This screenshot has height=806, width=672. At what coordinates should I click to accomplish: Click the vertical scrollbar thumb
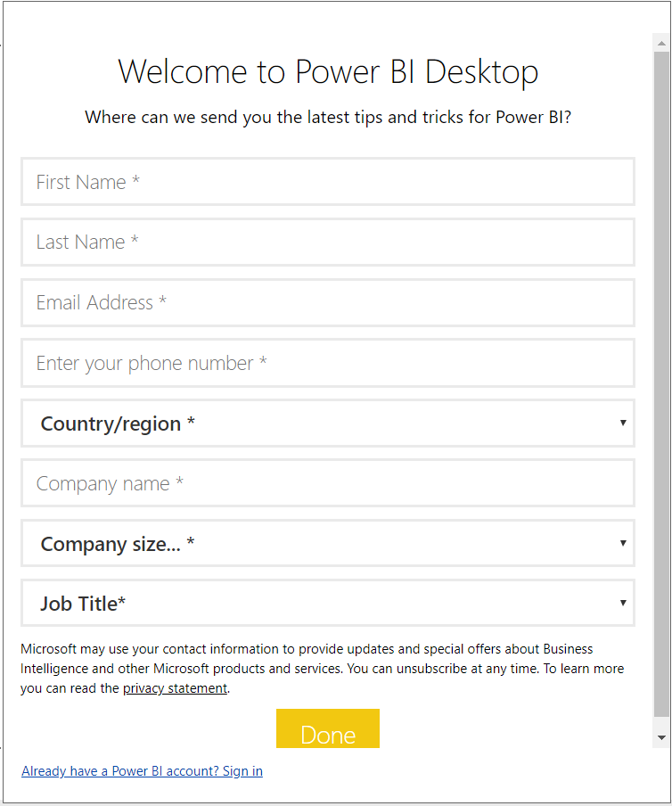tap(661, 383)
